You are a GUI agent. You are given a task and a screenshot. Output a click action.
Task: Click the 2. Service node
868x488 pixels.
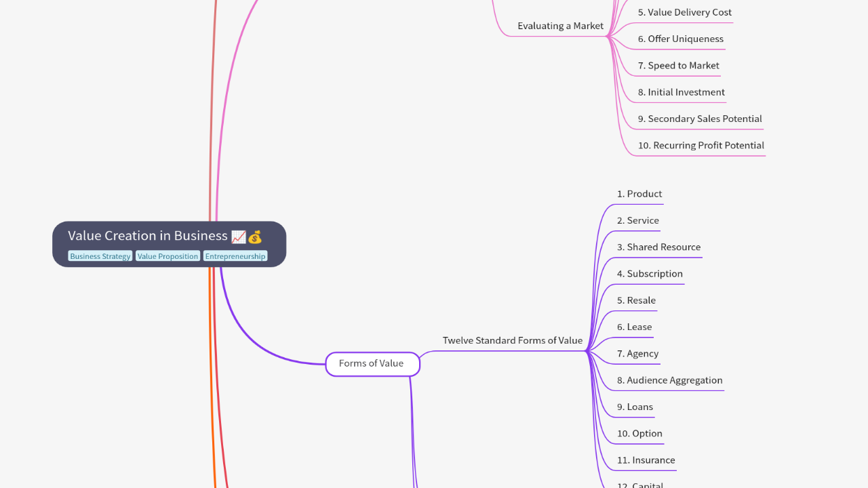pos(638,220)
